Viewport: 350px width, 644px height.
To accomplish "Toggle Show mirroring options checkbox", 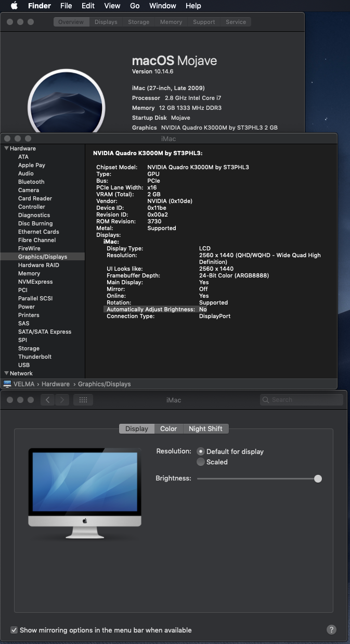I will (14, 630).
